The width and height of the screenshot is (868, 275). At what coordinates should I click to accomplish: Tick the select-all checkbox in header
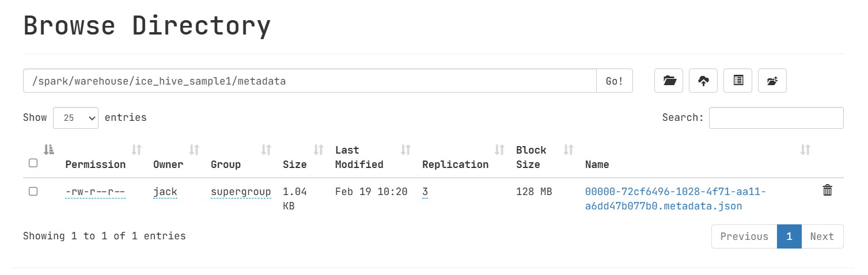[x=33, y=163]
